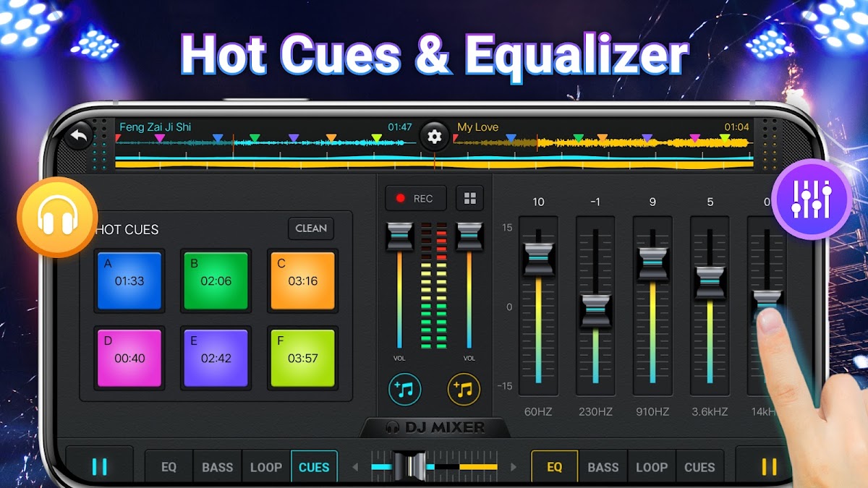Image resolution: width=868 pixels, height=488 pixels.
Task: Trigger green hot cue B at 02:06
Action: click(216, 281)
